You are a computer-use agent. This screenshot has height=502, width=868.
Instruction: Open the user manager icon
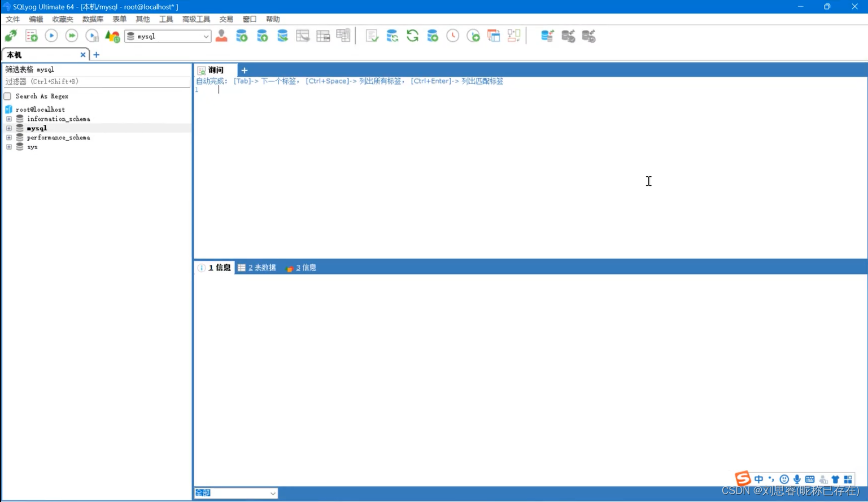coord(221,36)
